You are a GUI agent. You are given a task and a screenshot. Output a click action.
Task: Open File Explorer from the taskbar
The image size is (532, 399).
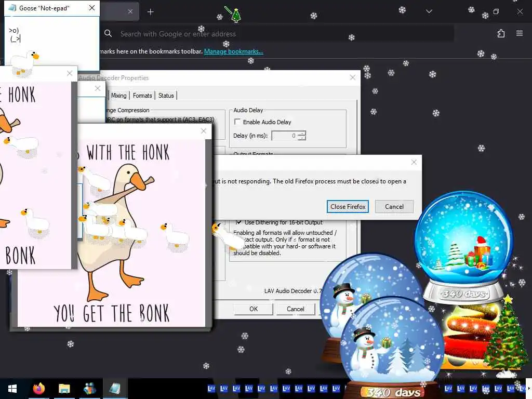pos(64,389)
